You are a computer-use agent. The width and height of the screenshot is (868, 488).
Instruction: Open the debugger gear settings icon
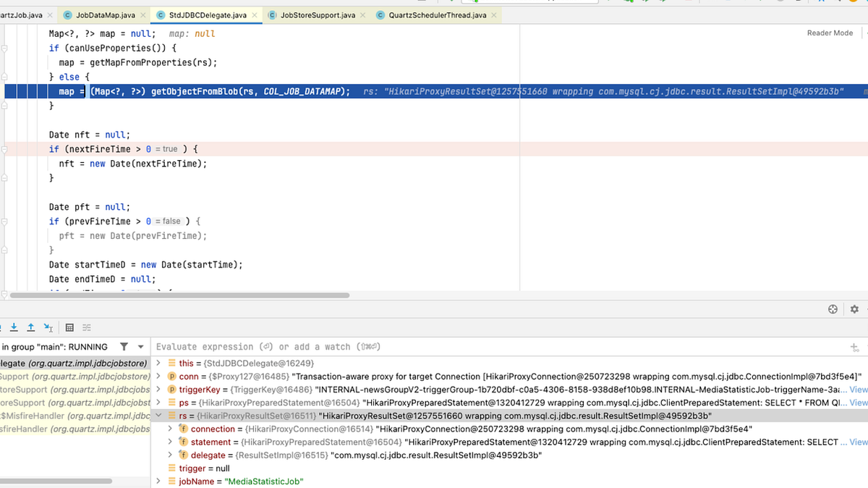point(854,309)
